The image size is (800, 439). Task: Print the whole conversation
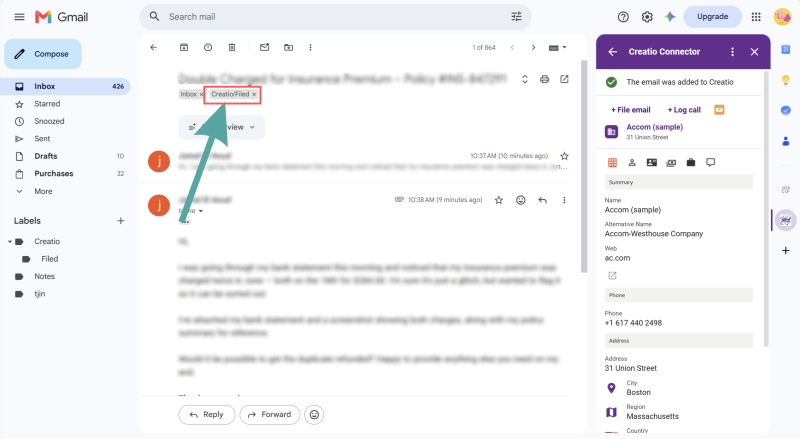click(x=544, y=79)
